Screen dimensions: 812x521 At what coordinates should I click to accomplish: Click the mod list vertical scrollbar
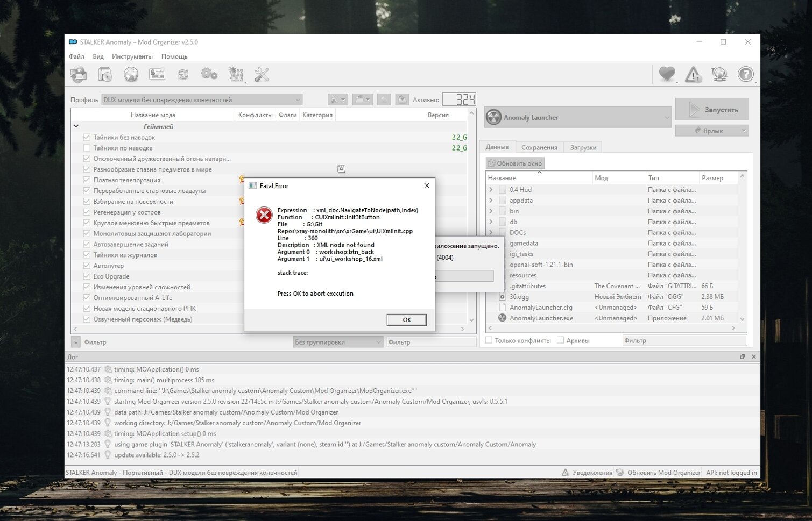point(472,217)
